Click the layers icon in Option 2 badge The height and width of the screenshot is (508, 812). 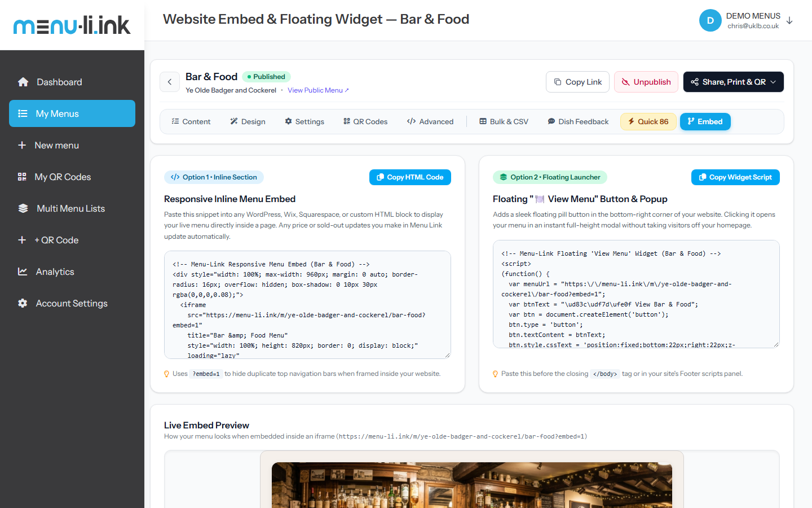pyautogui.click(x=504, y=177)
